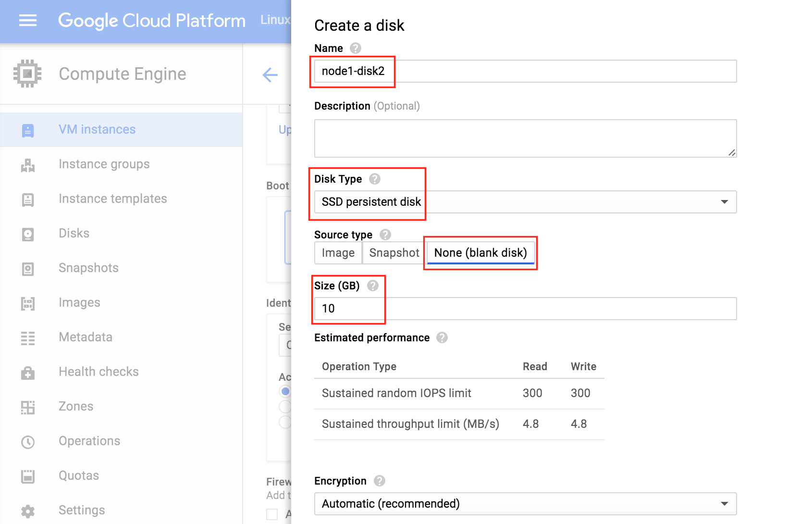
Task: Select the Image source type tab
Action: click(338, 253)
